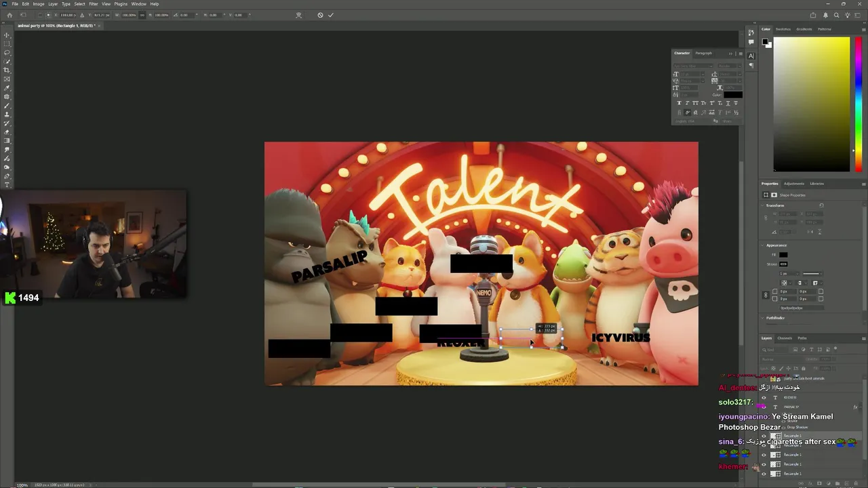
Task: Select the Horizontal Type tool
Action: point(7,185)
